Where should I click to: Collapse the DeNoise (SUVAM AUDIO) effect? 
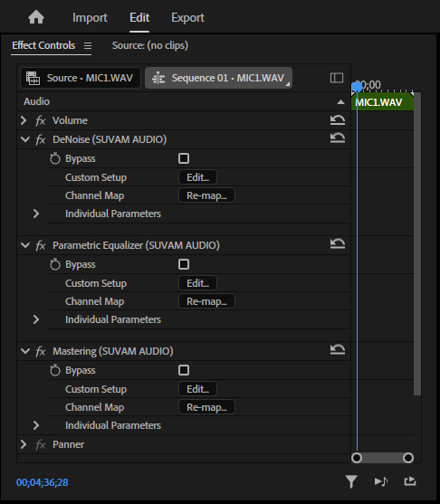25,139
